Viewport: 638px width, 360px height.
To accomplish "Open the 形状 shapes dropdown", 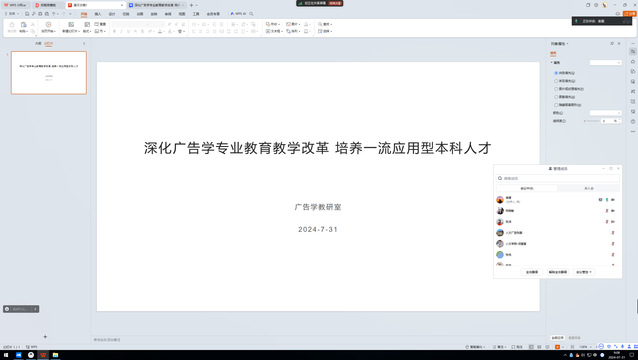I will click(273, 24).
